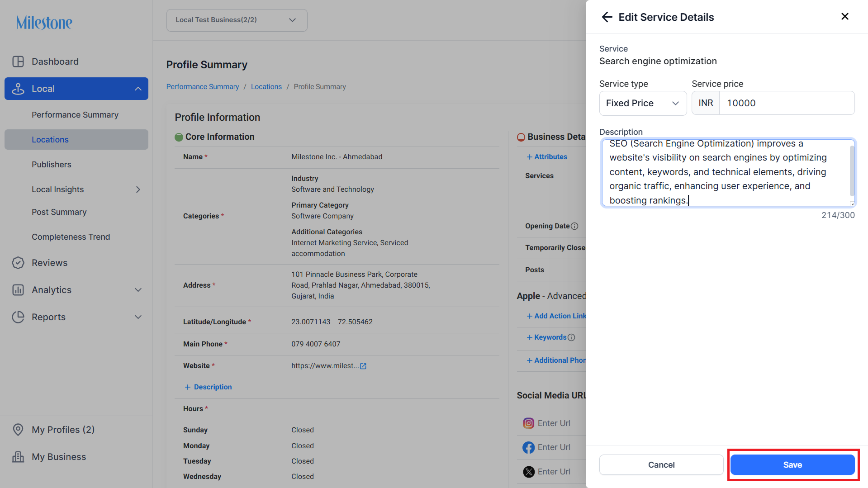
Task: Open the website external link icon
Action: coord(363,366)
